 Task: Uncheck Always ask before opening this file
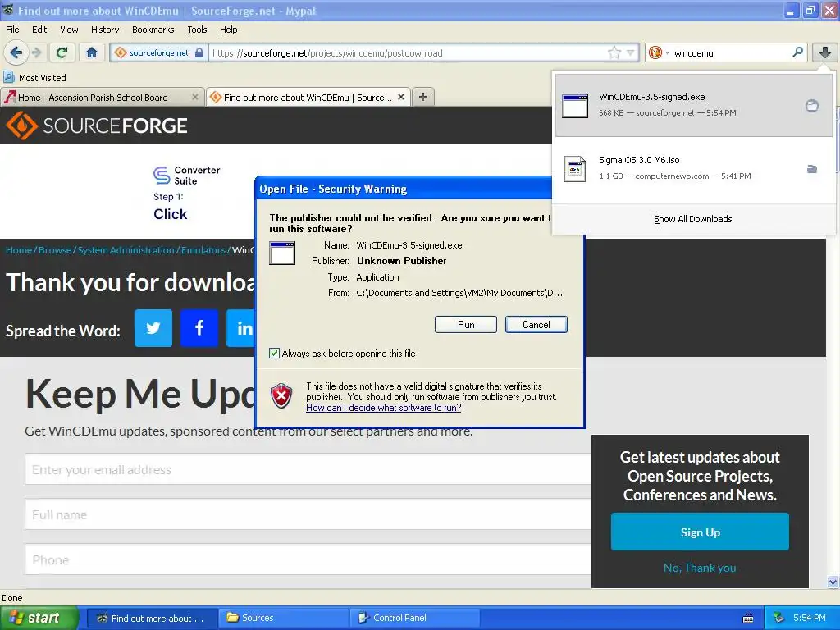coord(274,354)
